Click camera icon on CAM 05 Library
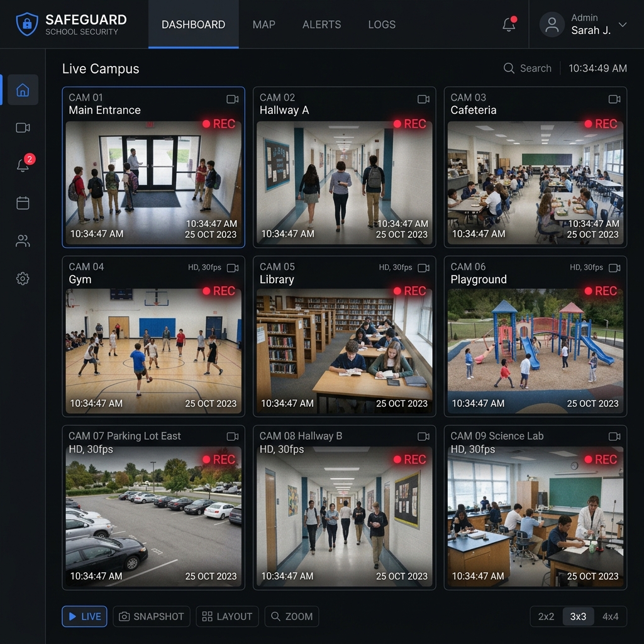 (423, 268)
